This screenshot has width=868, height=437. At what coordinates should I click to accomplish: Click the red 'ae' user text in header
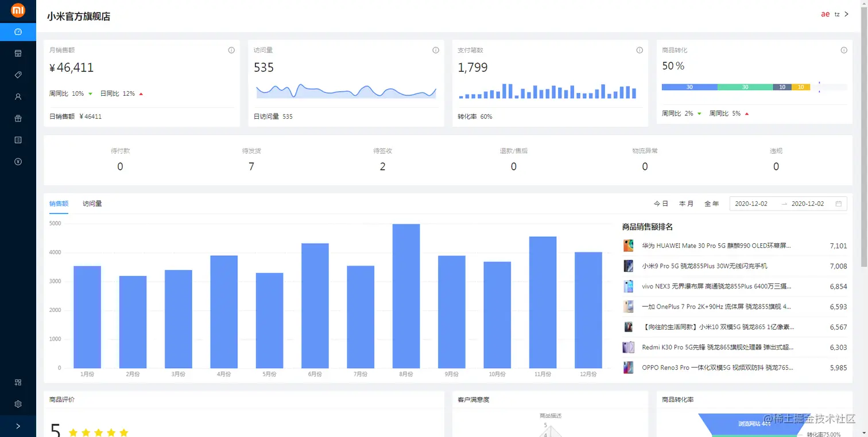pos(825,14)
